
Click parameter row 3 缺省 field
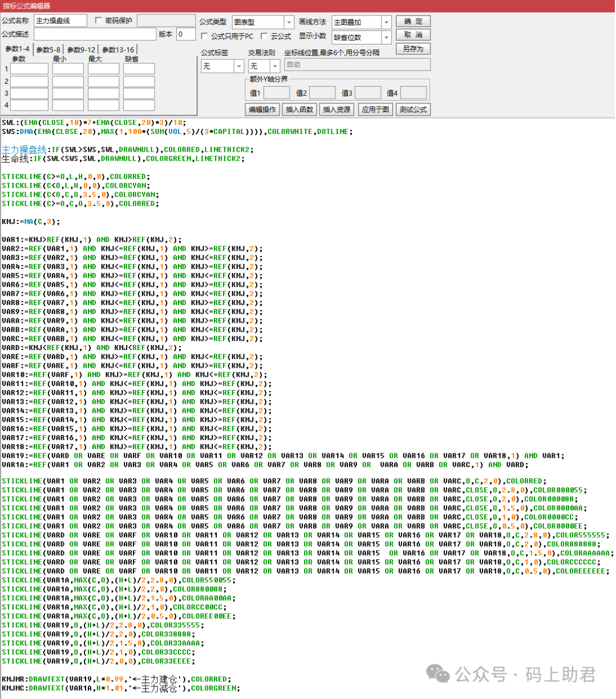pyautogui.click(x=139, y=93)
